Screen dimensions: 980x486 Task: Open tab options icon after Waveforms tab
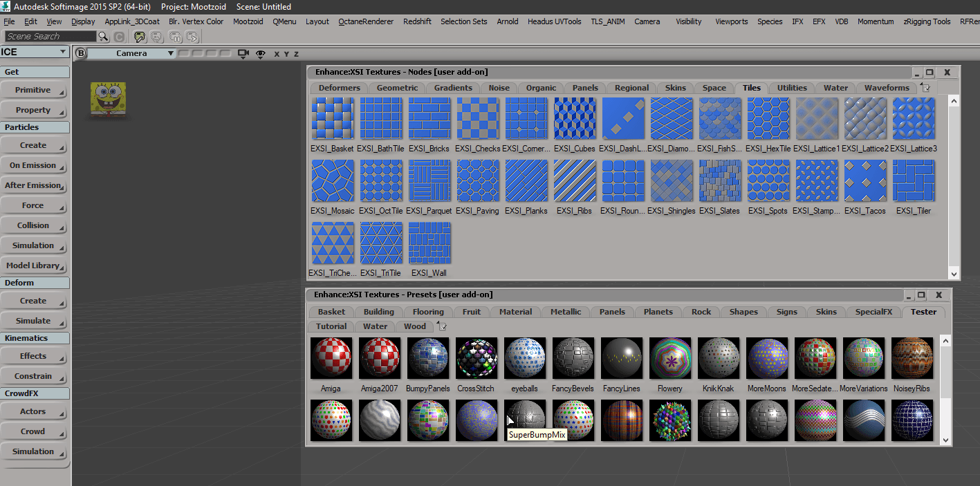[x=925, y=88]
